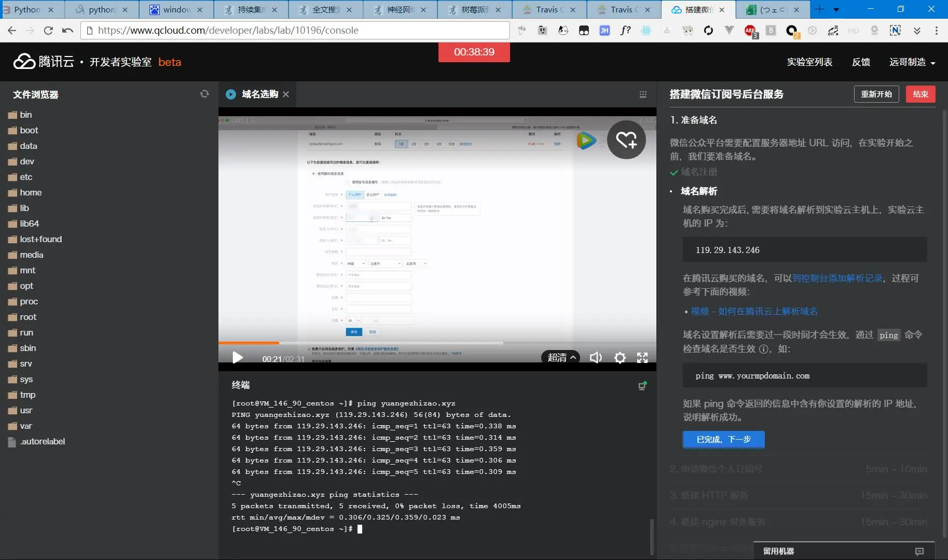Screen dimensions: 948x560
Task: Open the 视频 - 如何在腾讯云上解析域名 link
Action: coord(754,312)
